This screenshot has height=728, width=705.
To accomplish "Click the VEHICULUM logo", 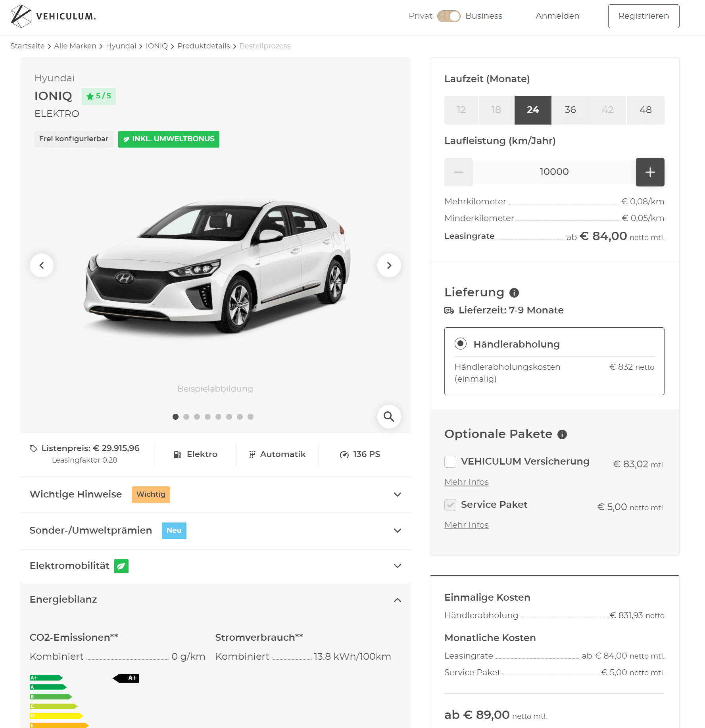I will [53, 16].
